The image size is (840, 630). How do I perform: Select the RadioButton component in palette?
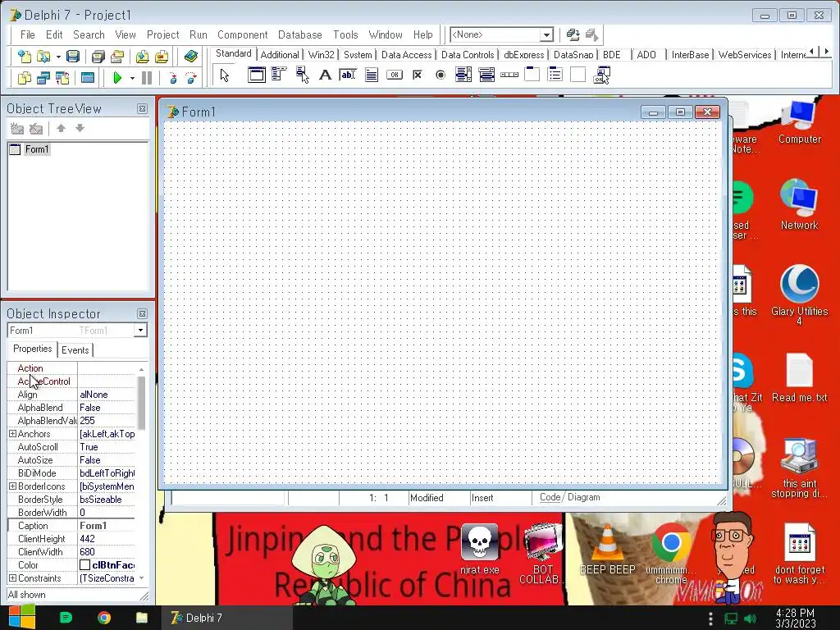441,75
